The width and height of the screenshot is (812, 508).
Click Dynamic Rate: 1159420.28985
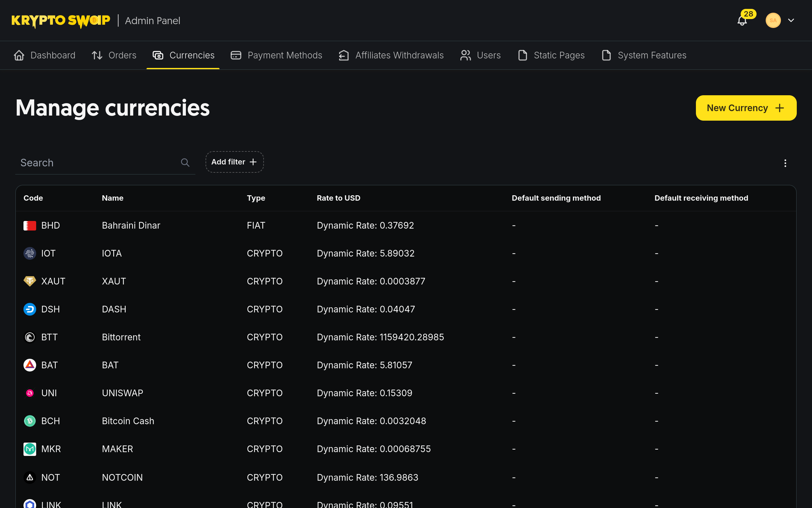coord(381,337)
